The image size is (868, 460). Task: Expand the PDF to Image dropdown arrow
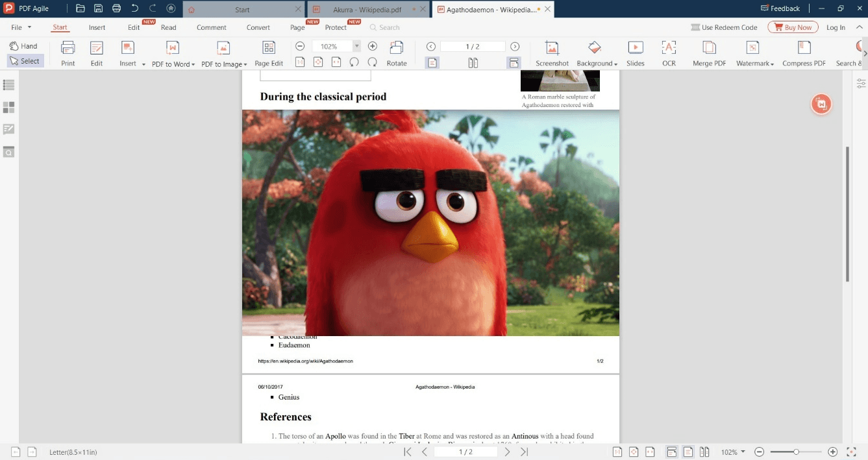(245, 64)
